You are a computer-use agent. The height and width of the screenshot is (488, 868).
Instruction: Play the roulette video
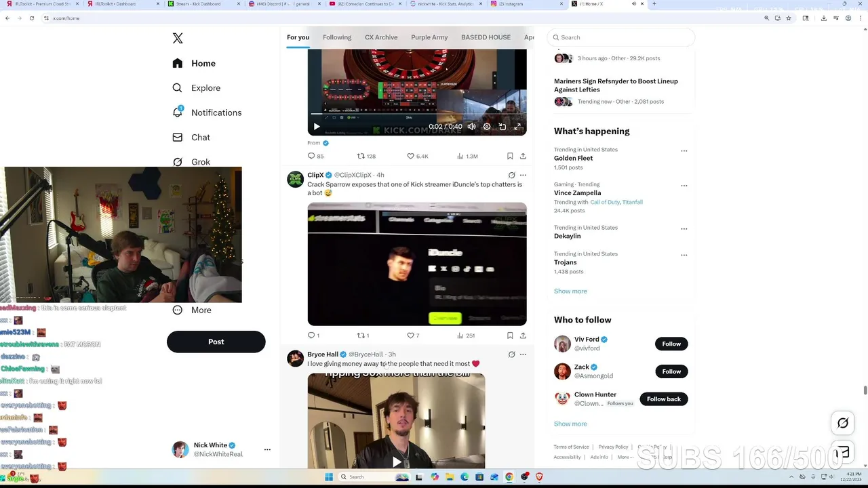tap(316, 127)
